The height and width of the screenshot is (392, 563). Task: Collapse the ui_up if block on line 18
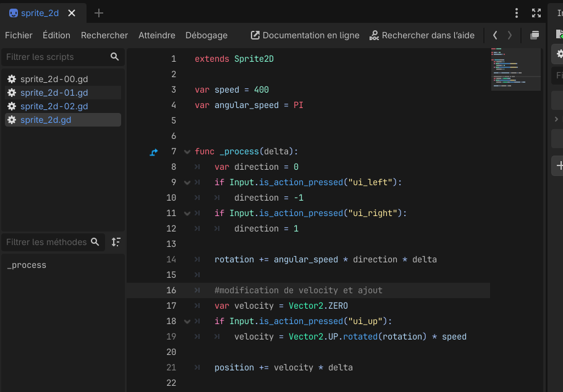pyautogui.click(x=187, y=322)
